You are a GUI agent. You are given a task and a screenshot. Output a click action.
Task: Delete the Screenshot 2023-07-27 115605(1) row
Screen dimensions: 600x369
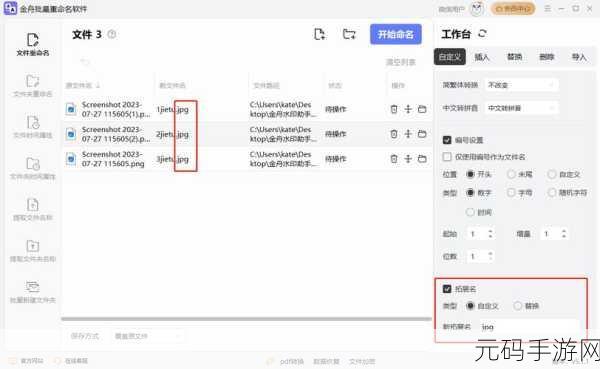click(394, 109)
